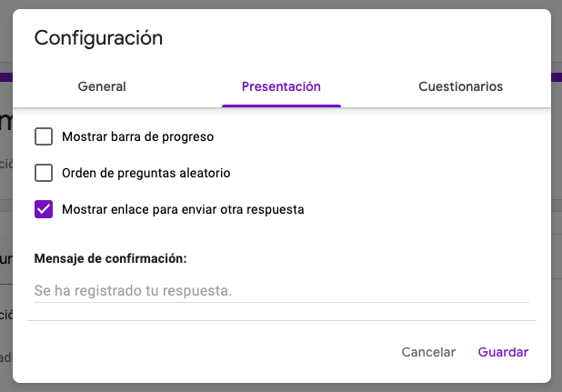This screenshot has width=562, height=392.
Task: Click the dimmed background right of the dialog
Action: click(556, 227)
